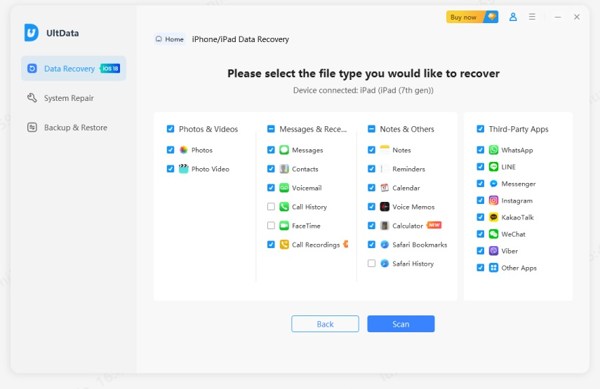Uncheck the LINE checkbox
This screenshot has width=600, height=389.
point(480,166)
